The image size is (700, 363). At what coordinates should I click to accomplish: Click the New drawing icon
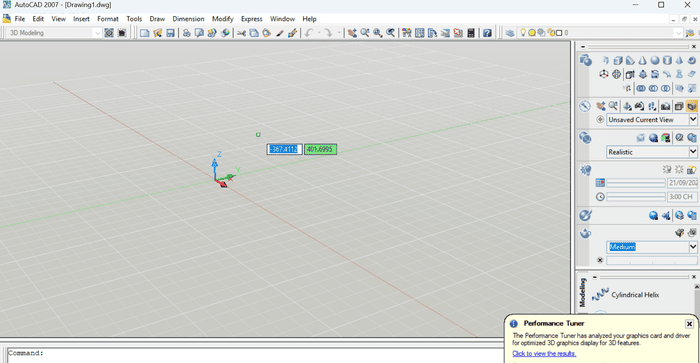click(x=144, y=33)
